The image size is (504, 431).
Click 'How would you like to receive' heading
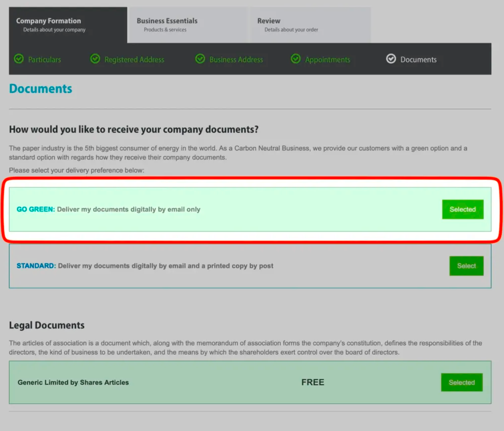[134, 130]
